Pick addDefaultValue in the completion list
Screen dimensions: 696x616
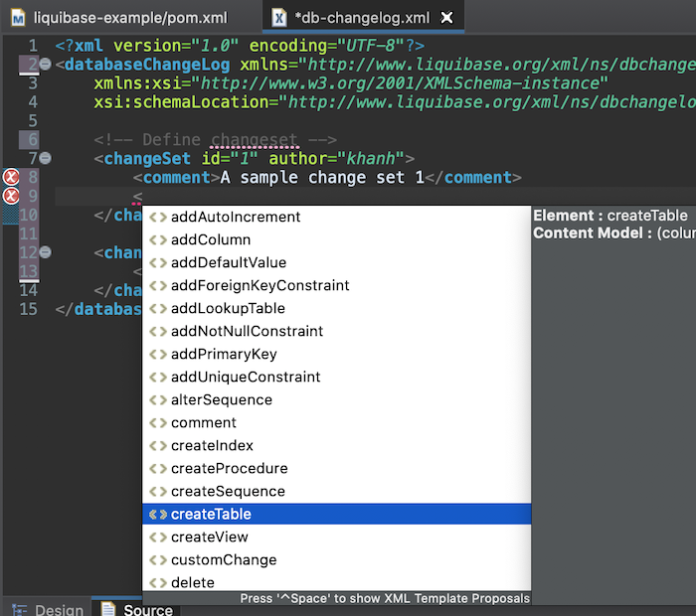pos(336,263)
